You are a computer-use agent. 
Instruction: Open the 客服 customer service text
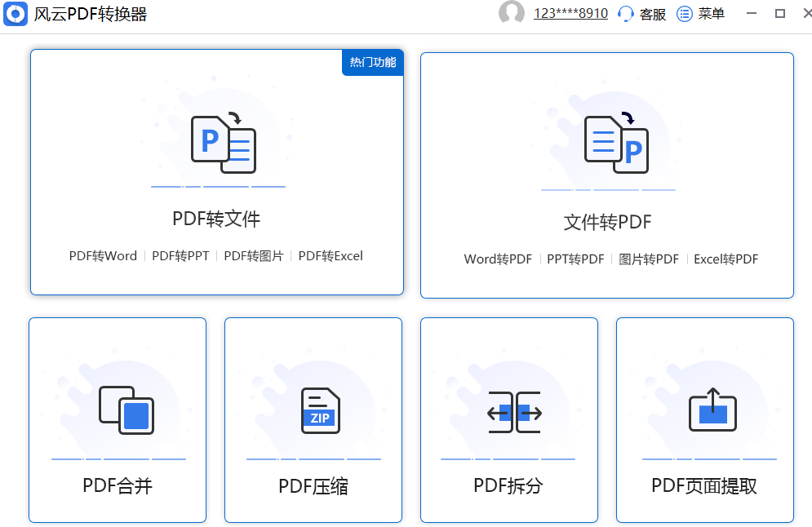click(653, 14)
